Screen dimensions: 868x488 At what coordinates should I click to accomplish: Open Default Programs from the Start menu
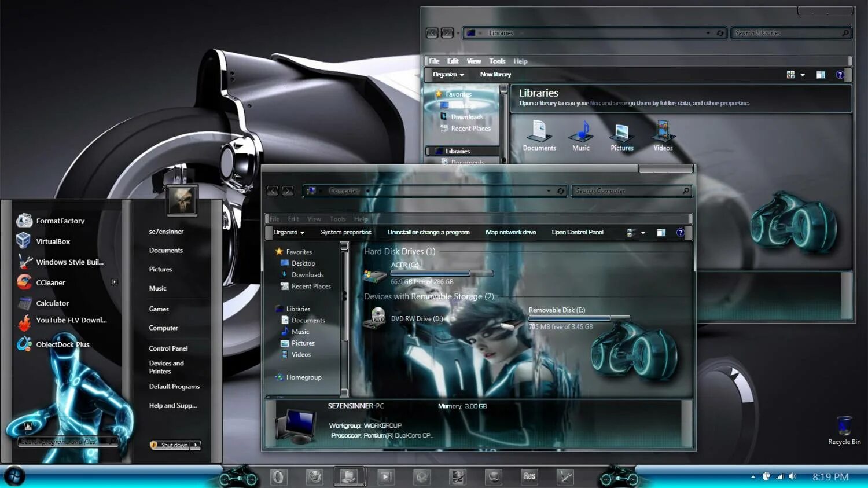pyautogui.click(x=174, y=386)
